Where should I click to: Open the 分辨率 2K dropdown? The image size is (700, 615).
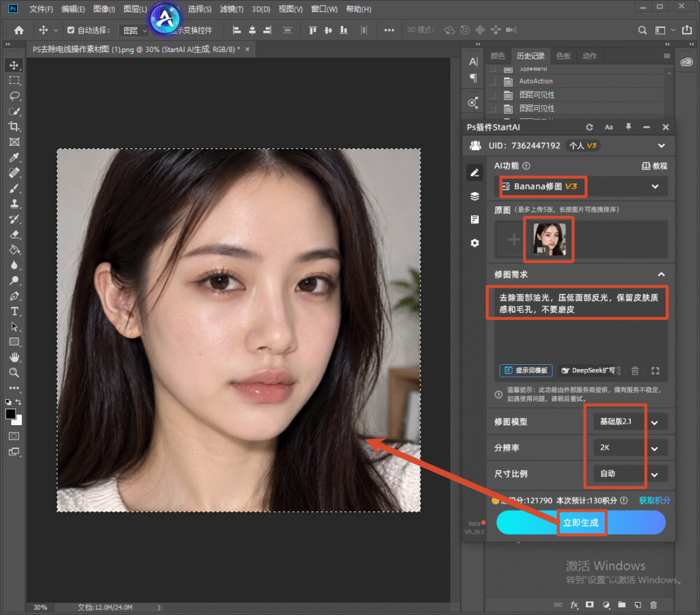[630, 448]
